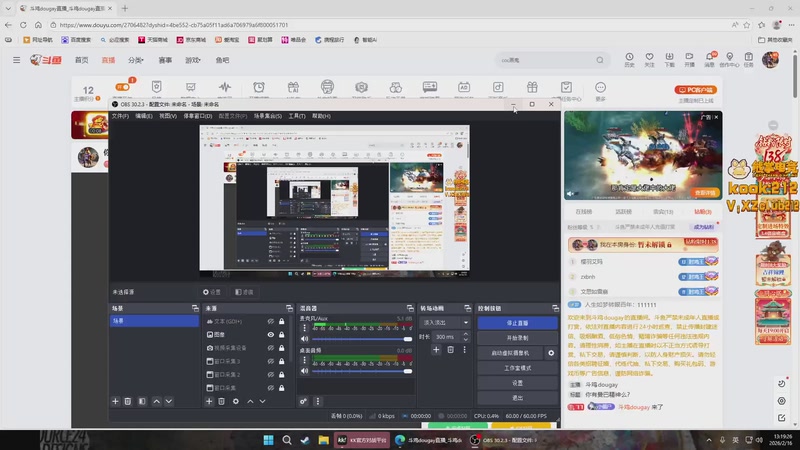
Task: Open OBS 设置 button in controls
Action: (517, 383)
